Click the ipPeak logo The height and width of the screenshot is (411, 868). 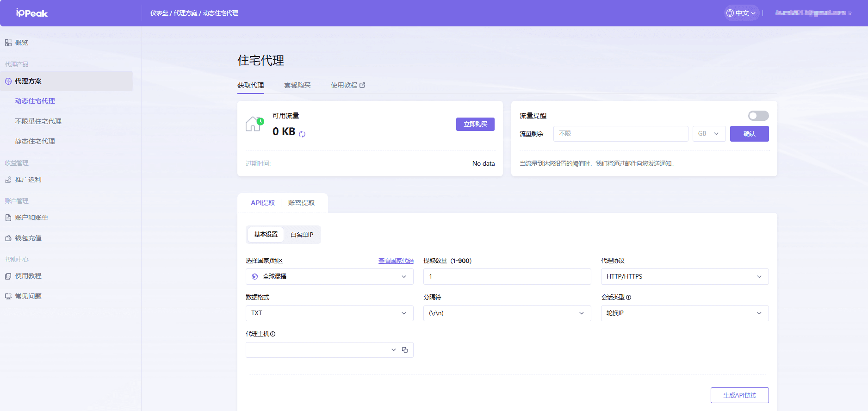(x=31, y=13)
